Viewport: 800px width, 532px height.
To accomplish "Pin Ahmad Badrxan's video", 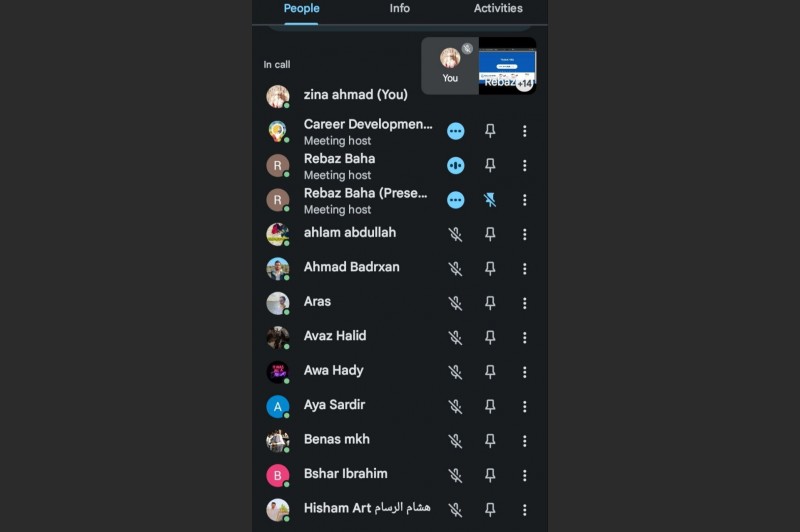I will [x=490, y=268].
